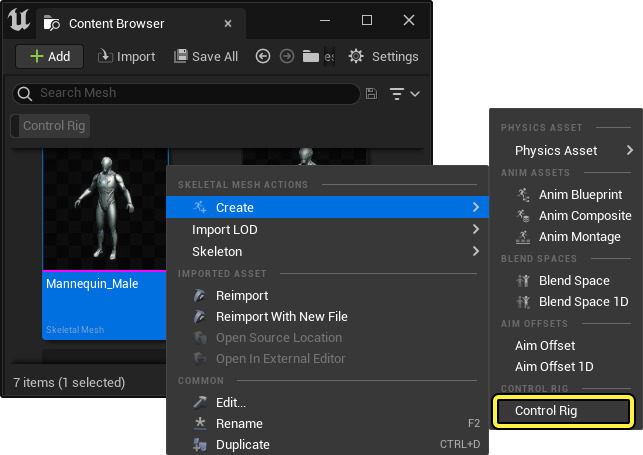Create an Anim Blueprint
Viewport: 643px width, 455px height.
(x=566, y=194)
